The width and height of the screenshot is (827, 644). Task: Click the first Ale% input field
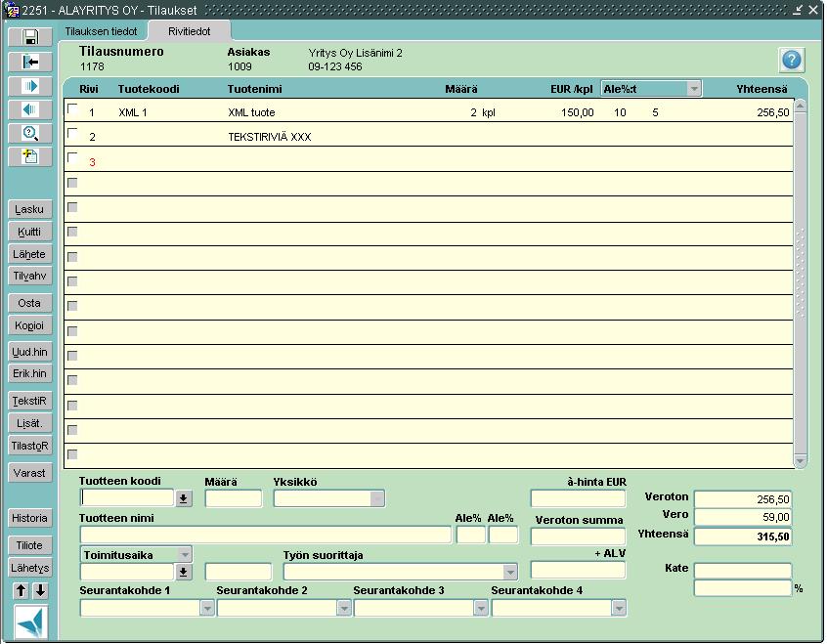(x=470, y=536)
